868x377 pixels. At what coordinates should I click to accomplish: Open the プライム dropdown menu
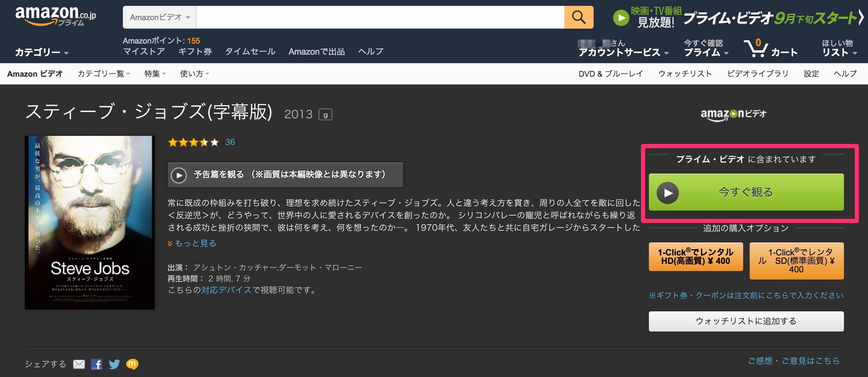point(706,52)
